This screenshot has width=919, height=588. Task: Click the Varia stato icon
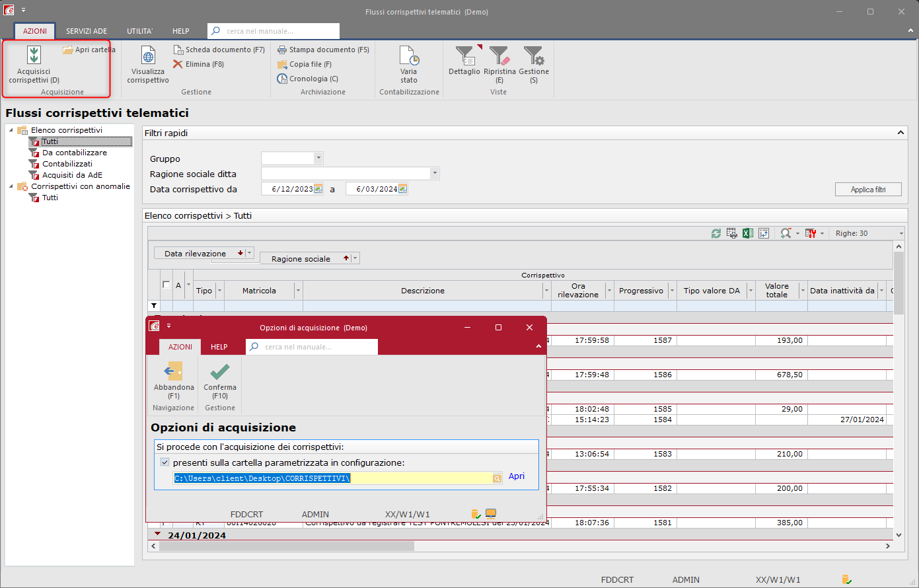click(x=408, y=55)
